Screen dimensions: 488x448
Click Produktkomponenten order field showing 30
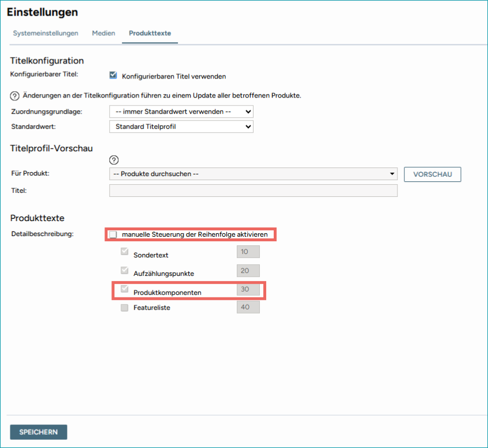pos(248,289)
